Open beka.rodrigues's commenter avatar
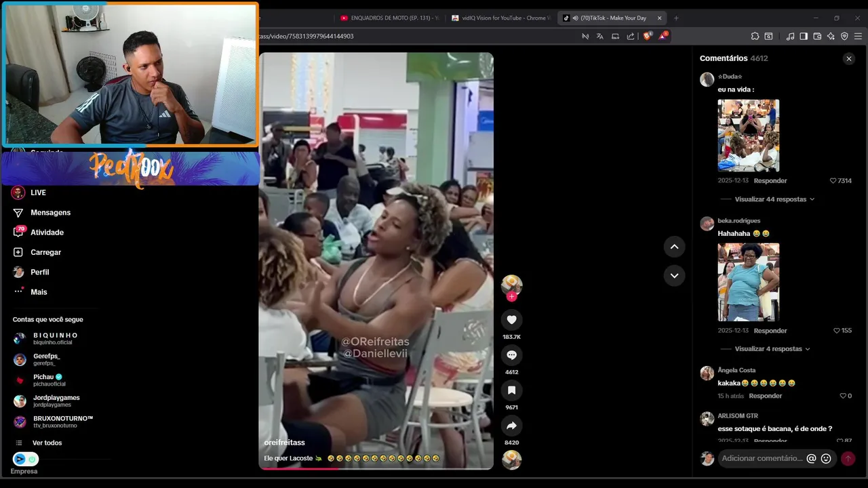The image size is (868, 488). coord(707,224)
